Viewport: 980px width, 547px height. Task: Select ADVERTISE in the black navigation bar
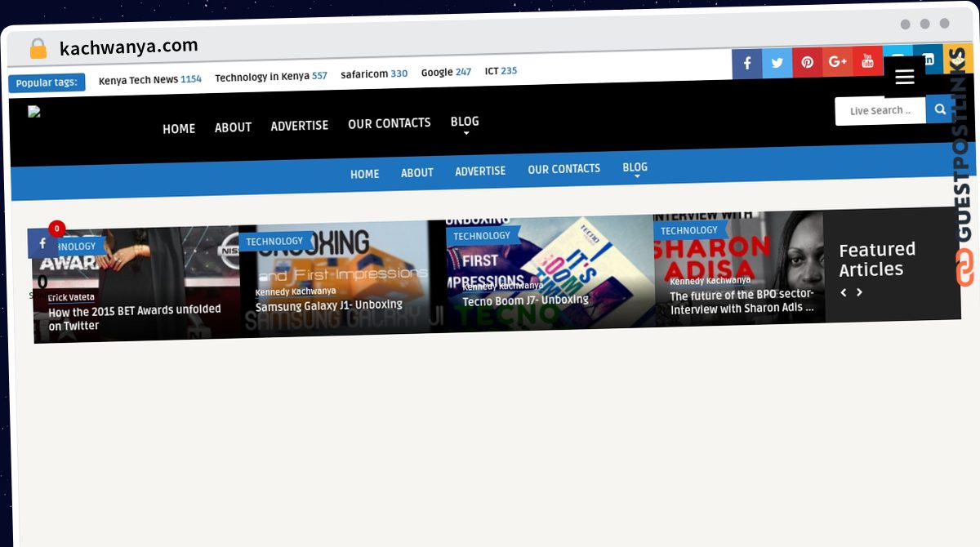point(299,126)
